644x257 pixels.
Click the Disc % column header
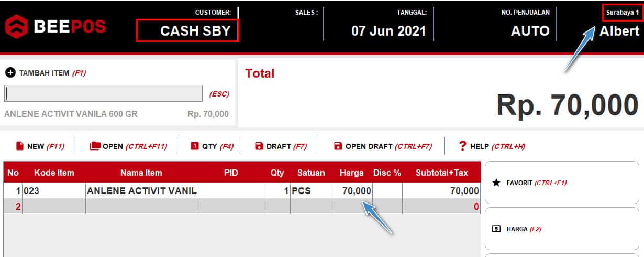point(387,173)
